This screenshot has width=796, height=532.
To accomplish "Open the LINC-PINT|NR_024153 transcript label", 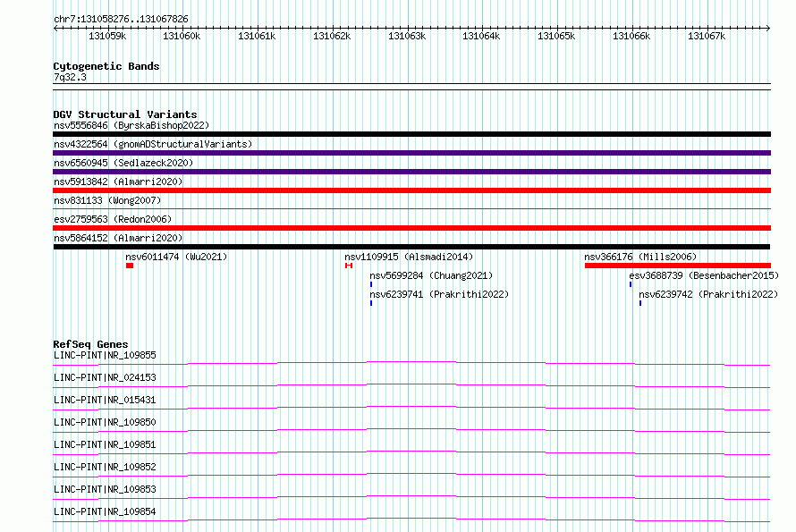I will click(x=105, y=377).
